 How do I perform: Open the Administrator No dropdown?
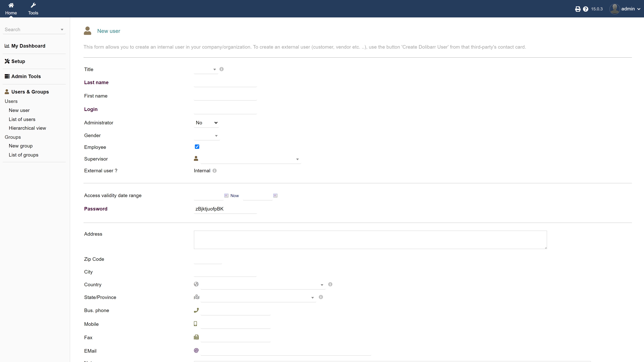(206, 123)
